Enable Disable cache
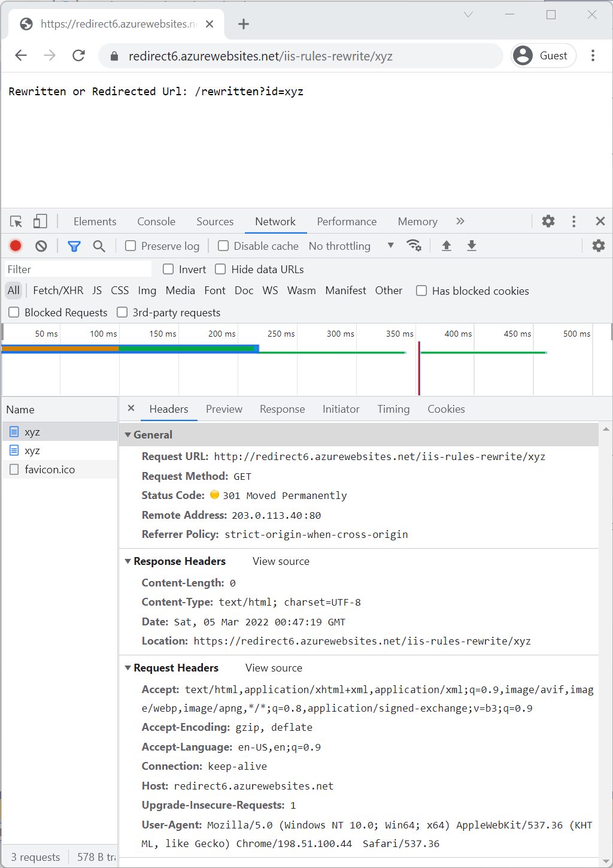Screen dimensions: 613x868 click(223, 246)
